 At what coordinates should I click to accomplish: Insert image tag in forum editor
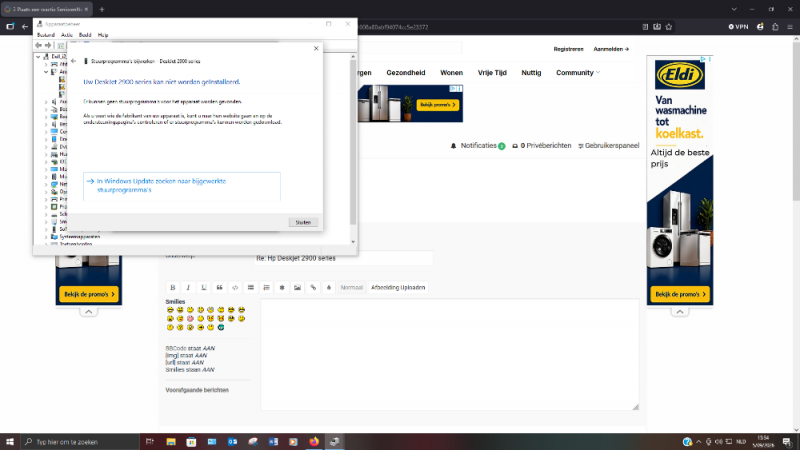(x=297, y=287)
